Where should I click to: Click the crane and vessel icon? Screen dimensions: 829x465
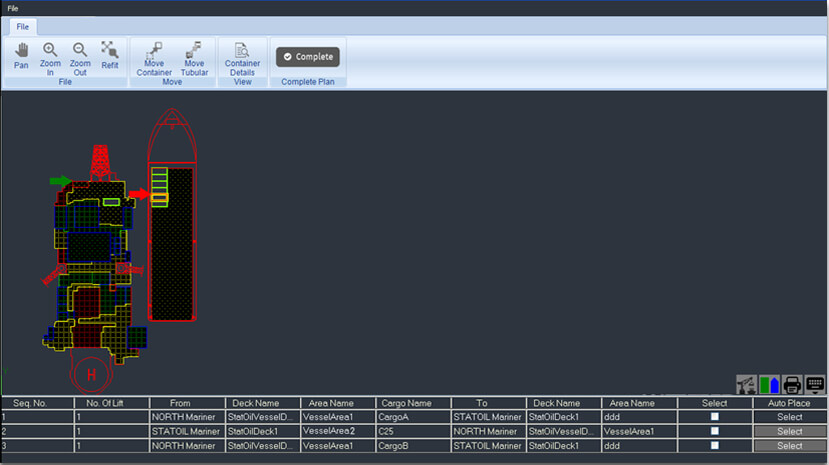(x=745, y=385)
